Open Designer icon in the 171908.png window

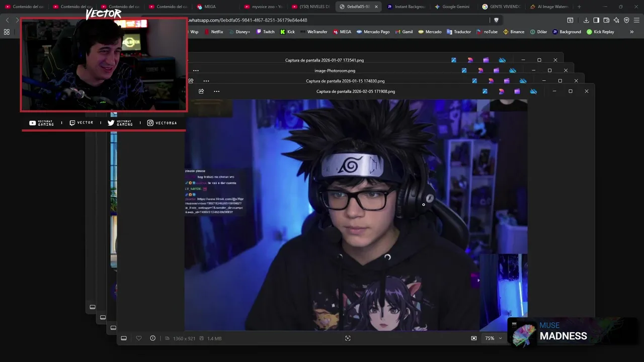point(501,92)
